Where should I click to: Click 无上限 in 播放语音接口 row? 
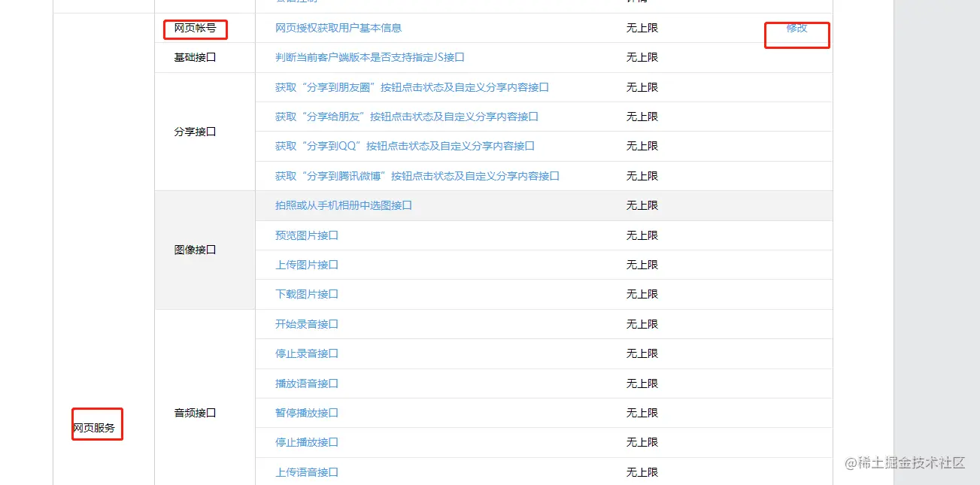(642, 383)
